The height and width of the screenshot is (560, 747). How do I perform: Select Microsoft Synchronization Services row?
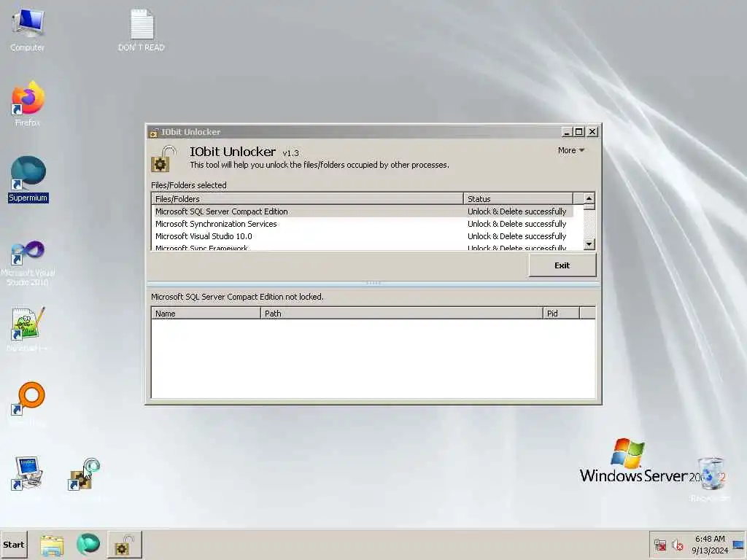coord(363,224)
